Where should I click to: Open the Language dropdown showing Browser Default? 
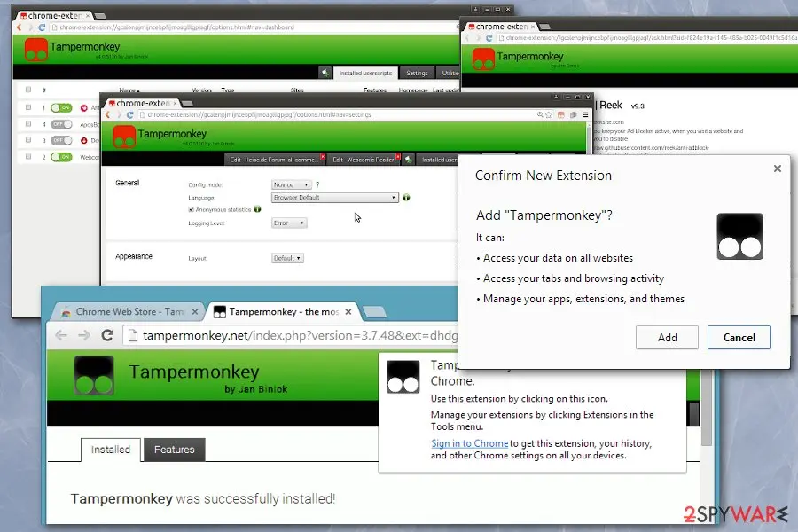click(335, 198)
